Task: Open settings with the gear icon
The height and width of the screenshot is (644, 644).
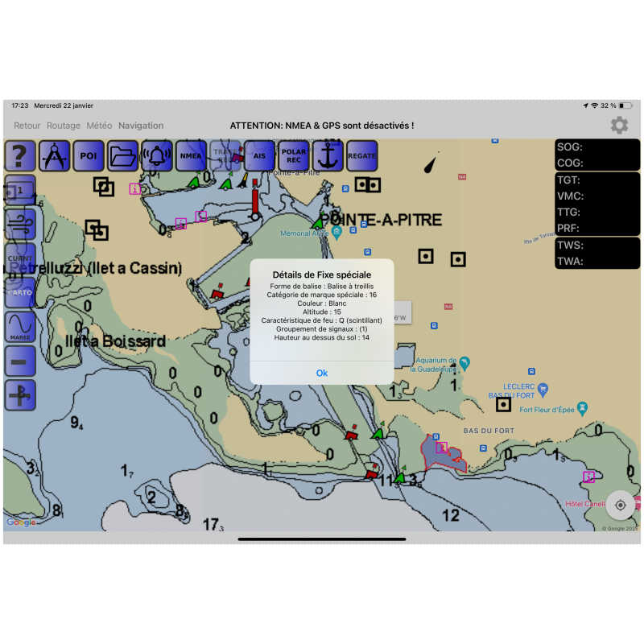Action: click(x=619, y=125)
